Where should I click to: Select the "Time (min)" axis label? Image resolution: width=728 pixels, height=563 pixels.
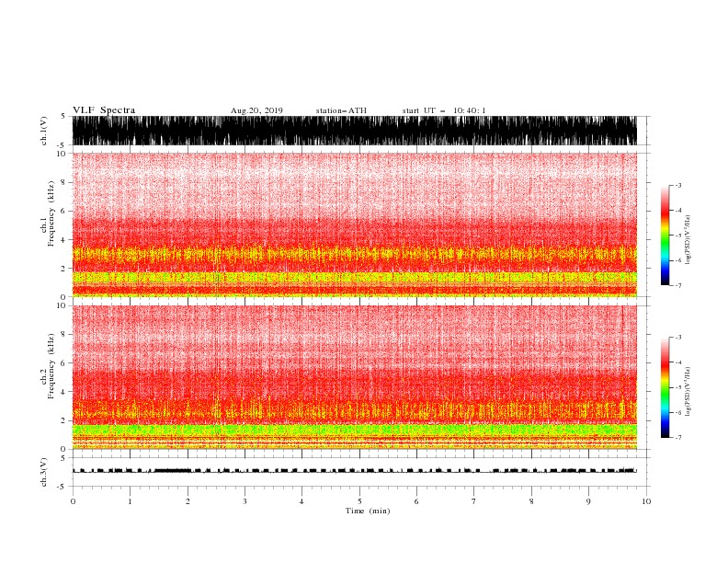(x=368, y=511)
